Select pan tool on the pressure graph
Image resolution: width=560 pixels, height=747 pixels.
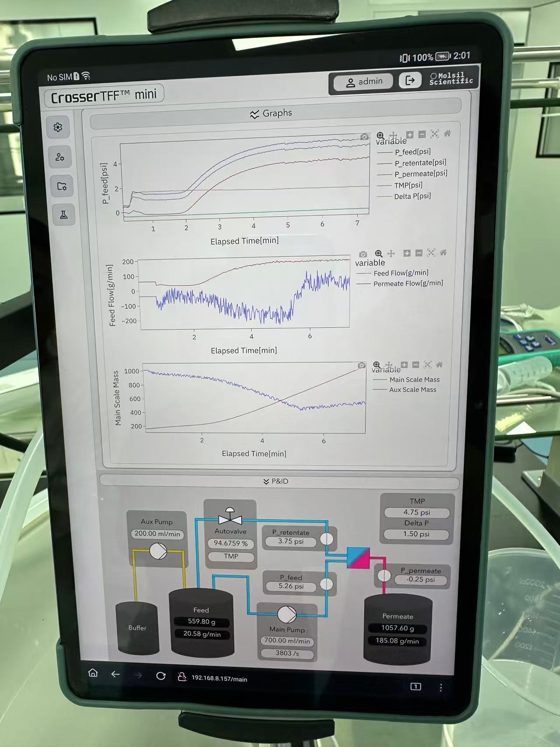(393, 135)
